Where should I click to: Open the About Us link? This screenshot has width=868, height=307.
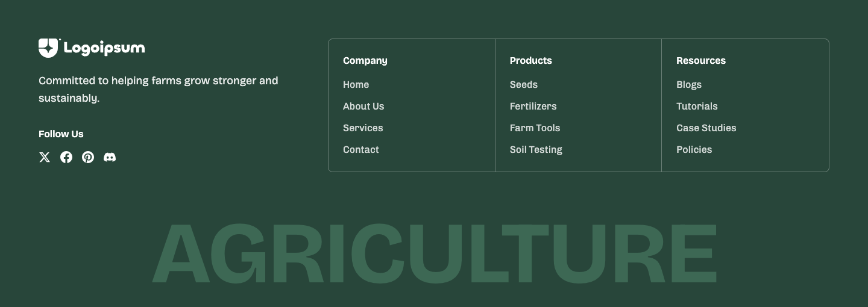pyautogui.click(x=363, y=107)
